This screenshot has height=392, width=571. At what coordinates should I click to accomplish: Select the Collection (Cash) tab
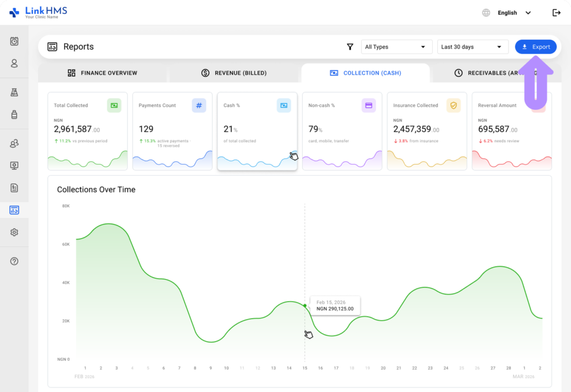366,73
